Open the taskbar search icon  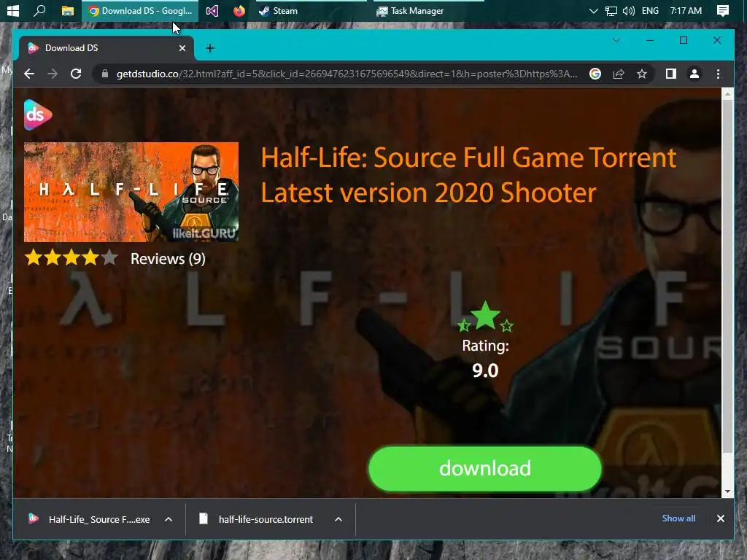click(x=39, y=10)
